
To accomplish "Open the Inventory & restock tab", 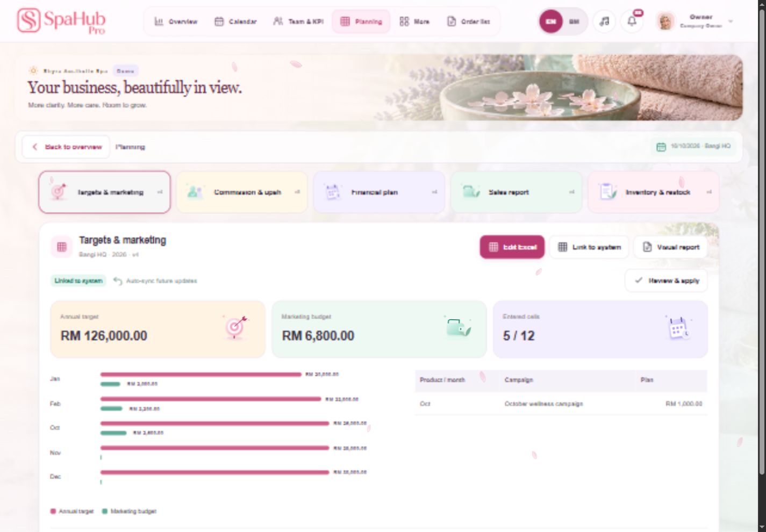I will pyautogui.click(x=654, y=192).
